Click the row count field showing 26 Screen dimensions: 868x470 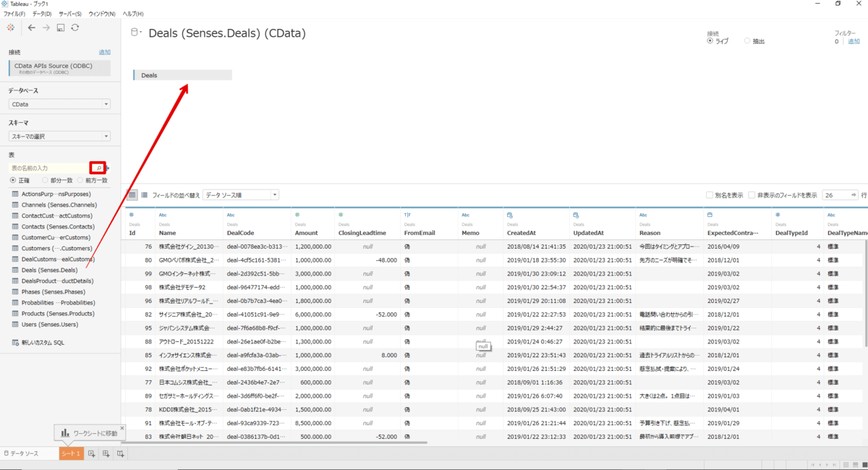[x=839, y=195]
